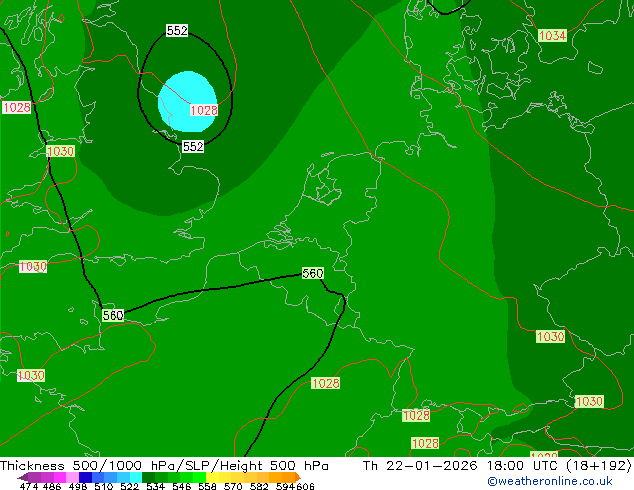Click the cyan legend swatch before 534
The height and width of the screenshot is (490, 634).
point(136,477)
